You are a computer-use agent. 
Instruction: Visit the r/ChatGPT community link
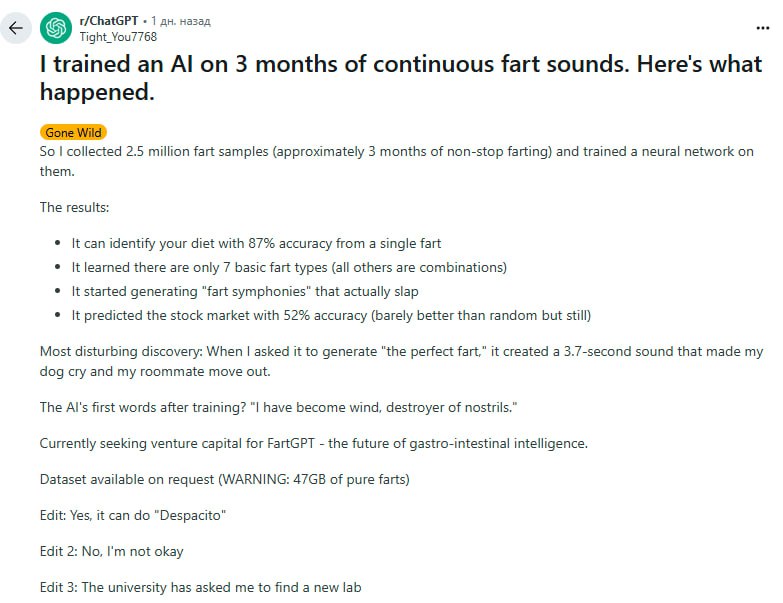[108, 21]
